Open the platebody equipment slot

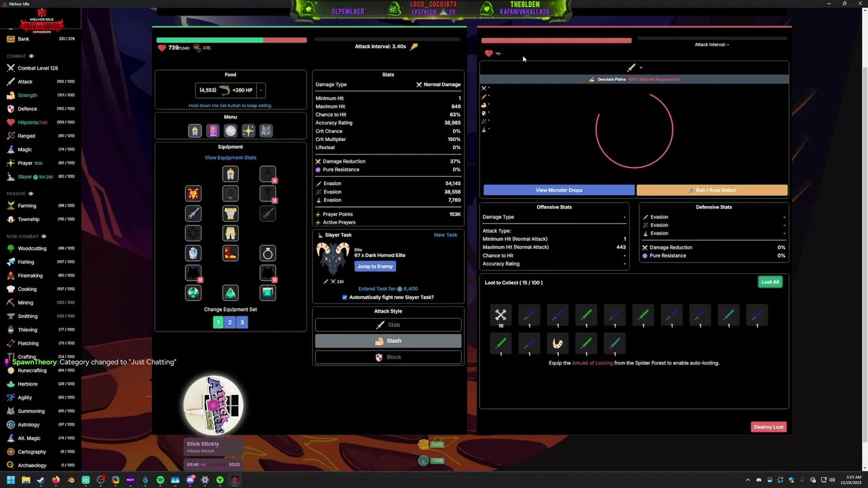tap(231, 213)
